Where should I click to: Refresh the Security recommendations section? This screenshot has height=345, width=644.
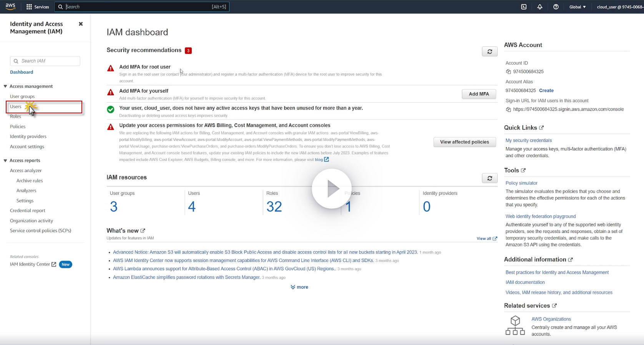click(490, 51)
